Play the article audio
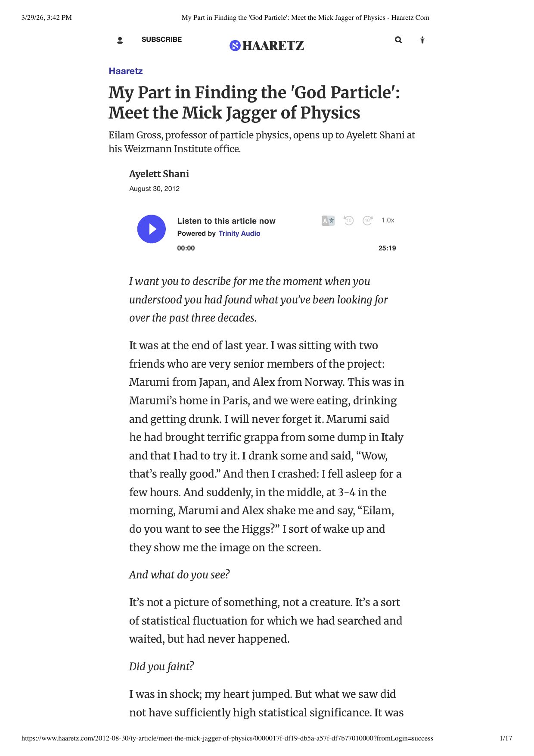 (151, 229)
